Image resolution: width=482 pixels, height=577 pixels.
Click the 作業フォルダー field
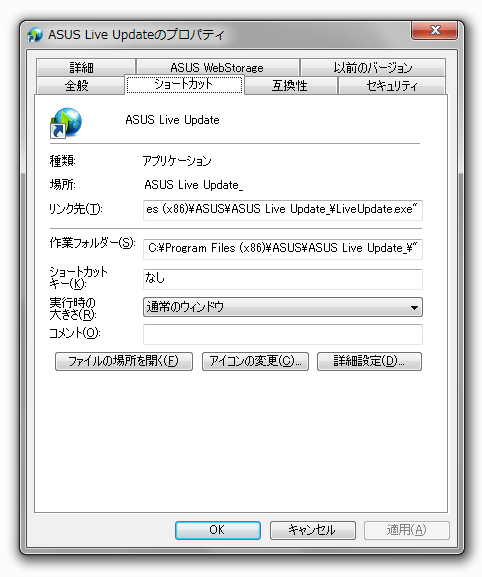pyautogui.click(x=283, y=249)
